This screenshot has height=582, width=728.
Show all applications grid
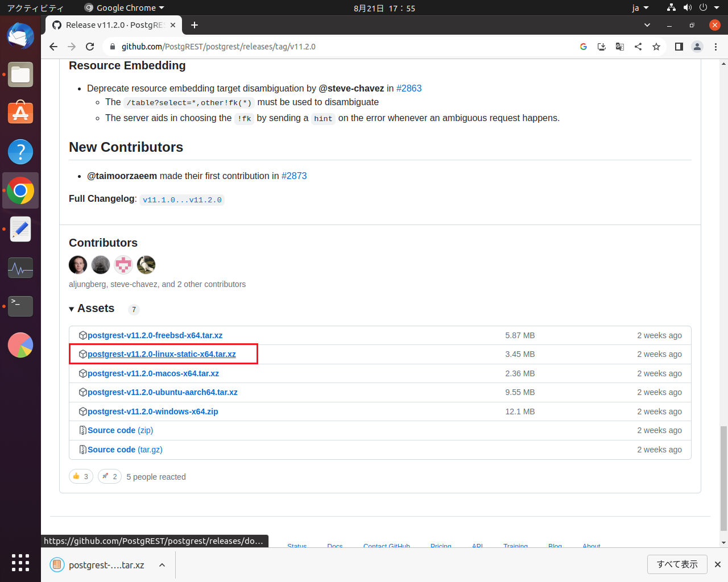[20, 562]
